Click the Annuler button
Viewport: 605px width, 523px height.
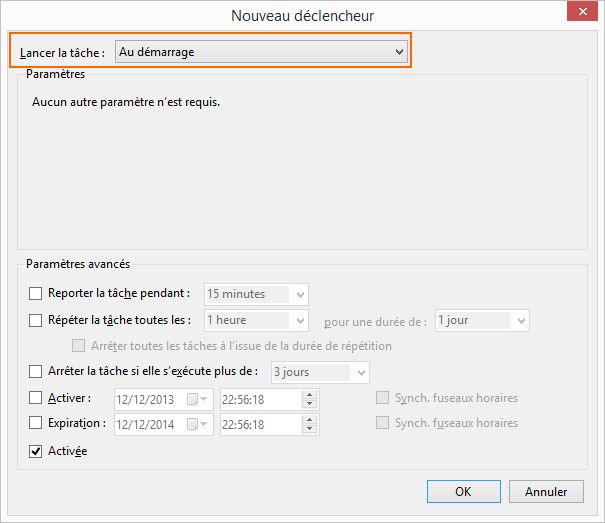coord(546,491)
